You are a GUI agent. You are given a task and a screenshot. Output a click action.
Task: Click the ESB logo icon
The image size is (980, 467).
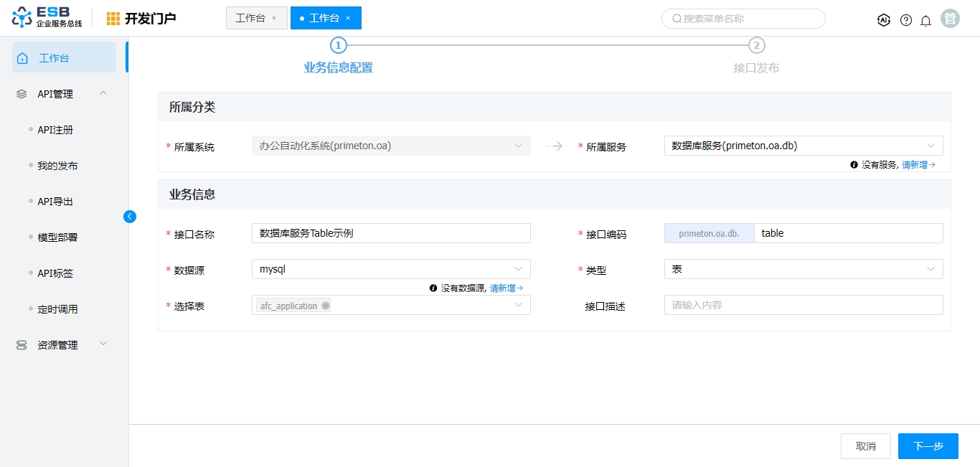[22, 18]
